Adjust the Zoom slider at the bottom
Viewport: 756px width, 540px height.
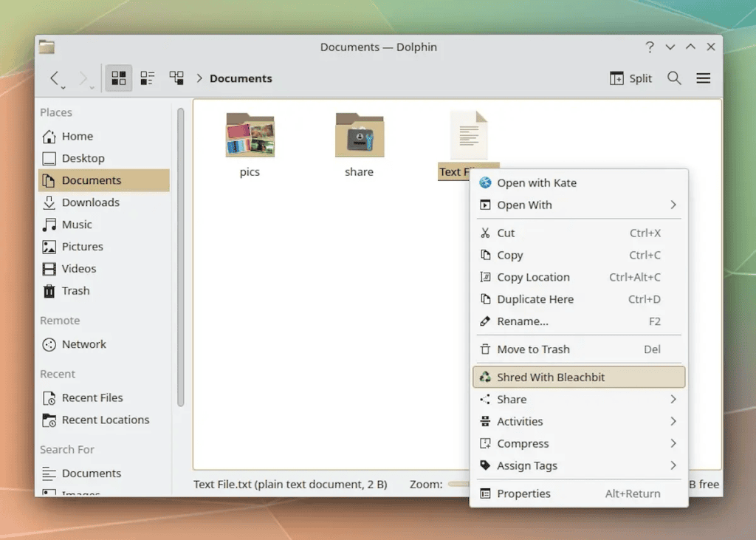458,484
